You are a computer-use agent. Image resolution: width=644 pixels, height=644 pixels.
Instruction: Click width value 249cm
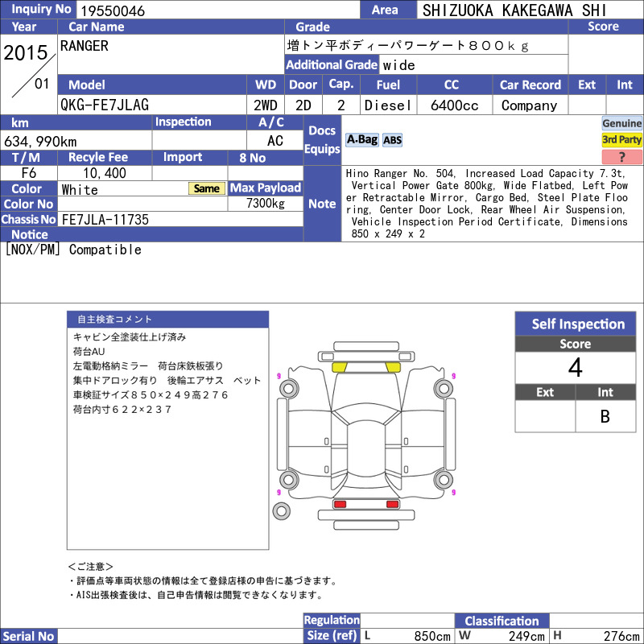526,636
